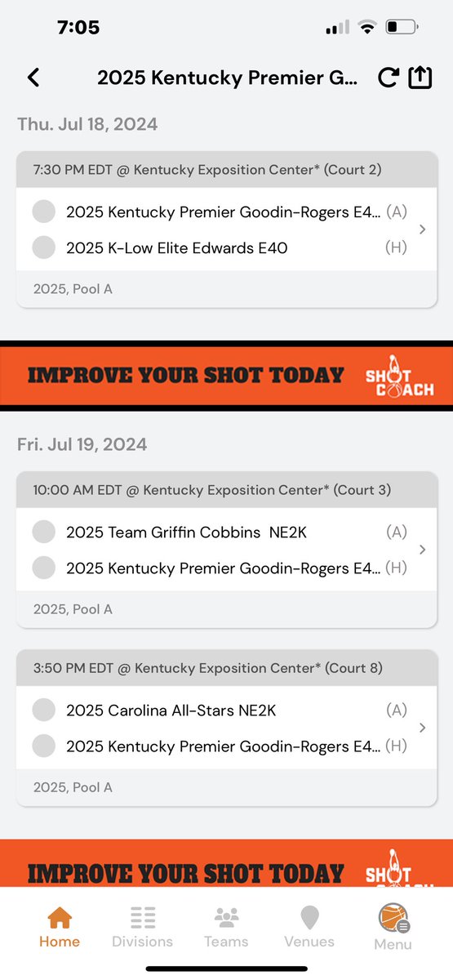Viewport: 453px width, 980px height.
Task: Expand the 7:30 PM game chevron
Action: tap(422, 229)
